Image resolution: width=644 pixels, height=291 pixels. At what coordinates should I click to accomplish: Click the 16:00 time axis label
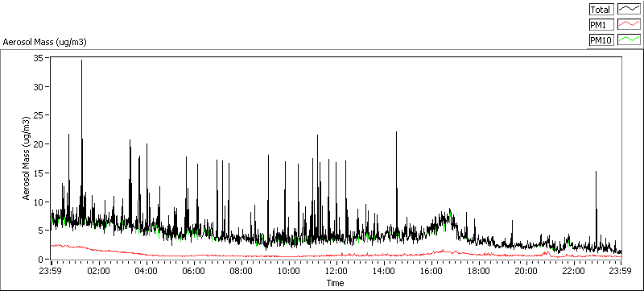[431, 272]
